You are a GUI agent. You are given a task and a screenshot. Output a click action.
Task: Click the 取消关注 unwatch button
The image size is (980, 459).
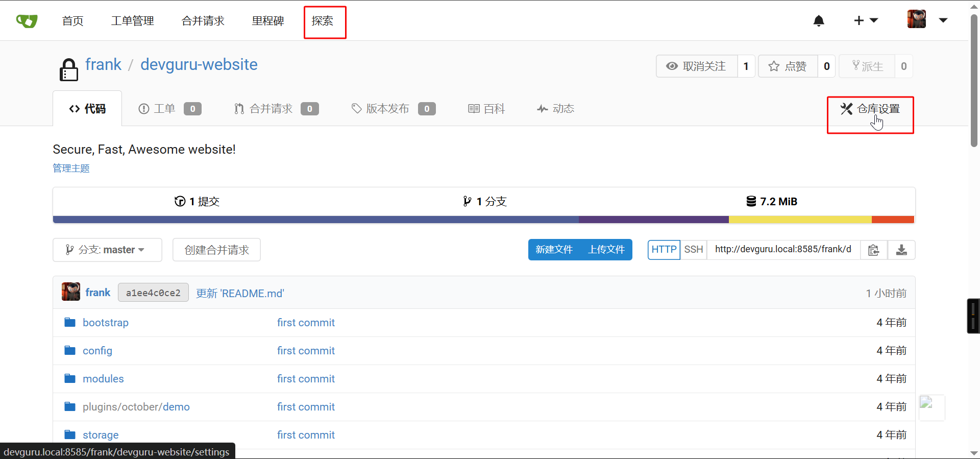click(x=697, y=66)
